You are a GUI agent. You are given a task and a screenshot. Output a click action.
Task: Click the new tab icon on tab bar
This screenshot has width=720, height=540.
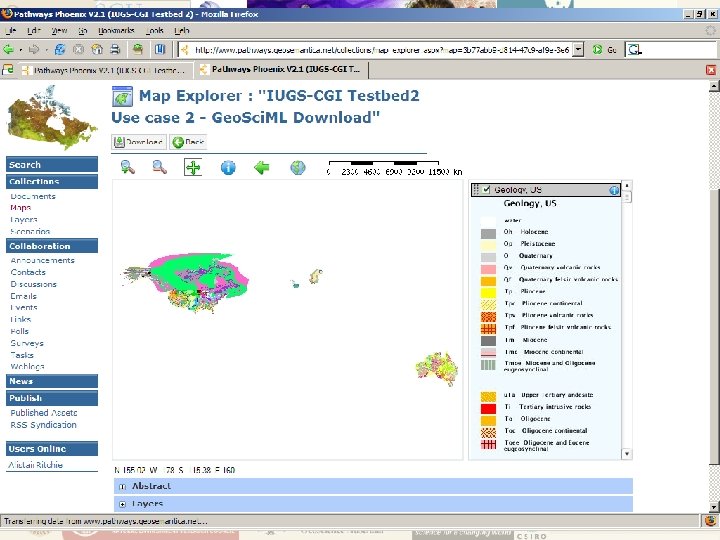pyautogui.click(x=8, y=70)
